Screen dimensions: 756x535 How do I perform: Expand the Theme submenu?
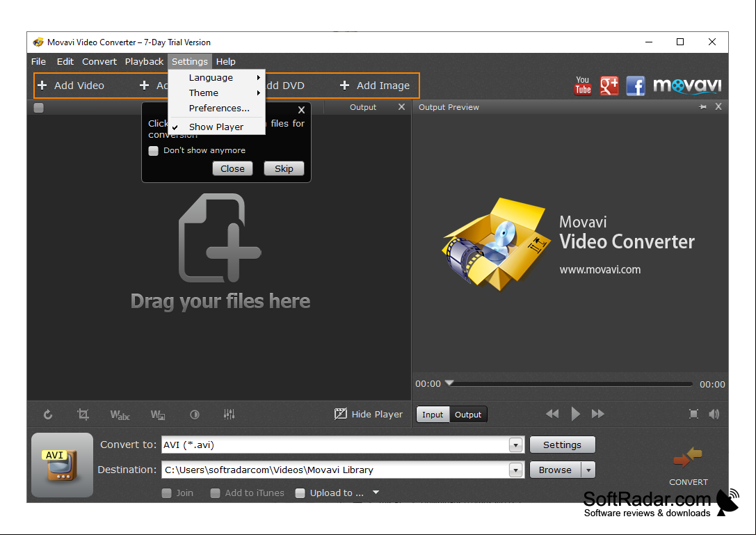[216, 93]
